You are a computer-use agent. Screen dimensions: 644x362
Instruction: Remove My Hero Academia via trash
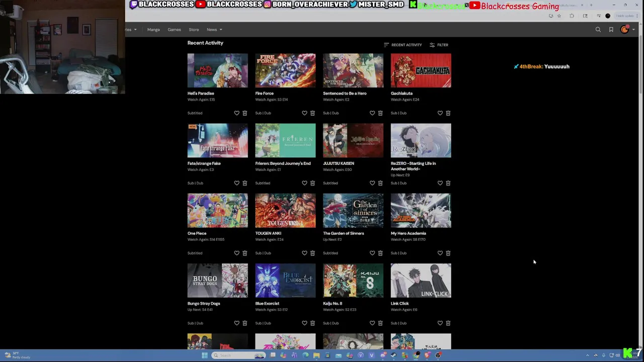point(448,253)
